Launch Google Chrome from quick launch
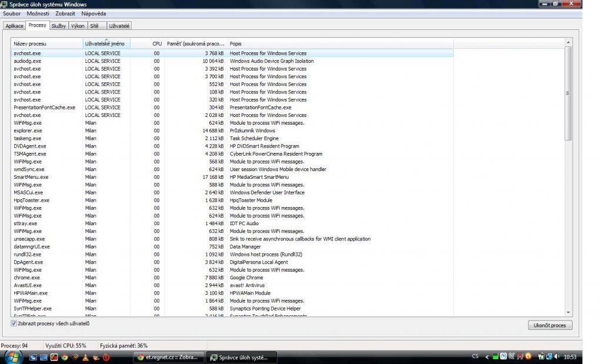This screenshot has width=602, height=364. click(65, 357)
